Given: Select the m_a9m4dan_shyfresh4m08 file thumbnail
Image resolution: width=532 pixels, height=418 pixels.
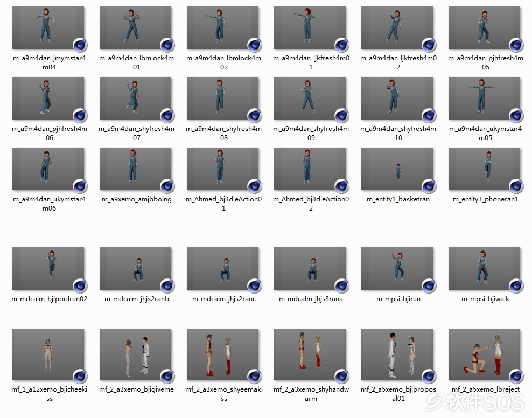Looking at the screenshot, I should [222, 98].
